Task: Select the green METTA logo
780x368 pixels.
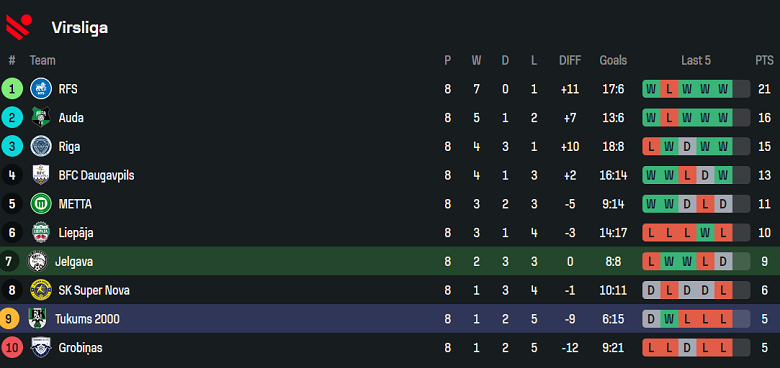Action: pos(41,204)
